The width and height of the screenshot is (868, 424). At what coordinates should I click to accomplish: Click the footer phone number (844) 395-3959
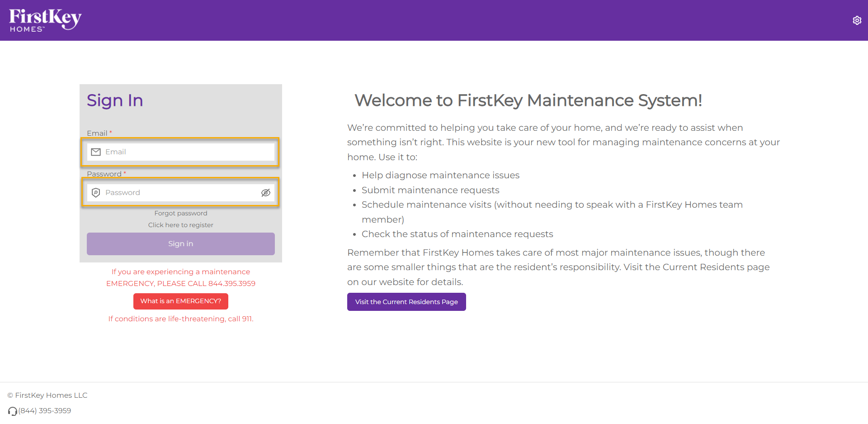tap(45, 411)
